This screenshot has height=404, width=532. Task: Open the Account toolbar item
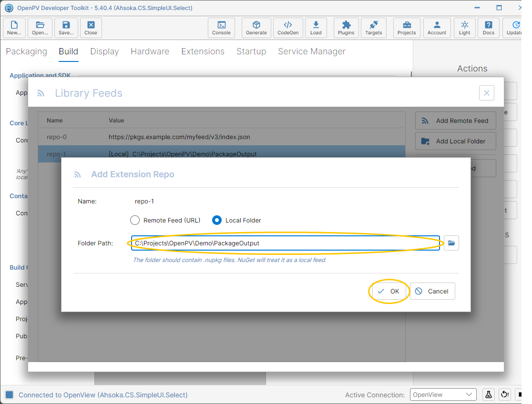pyautogui.click(x=437, y=28)
